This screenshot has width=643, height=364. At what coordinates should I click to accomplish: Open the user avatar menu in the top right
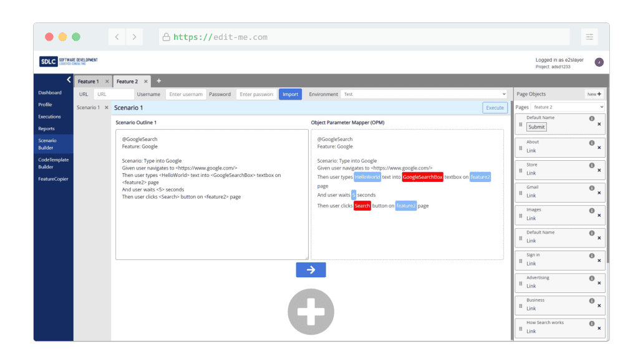point(598,62)
